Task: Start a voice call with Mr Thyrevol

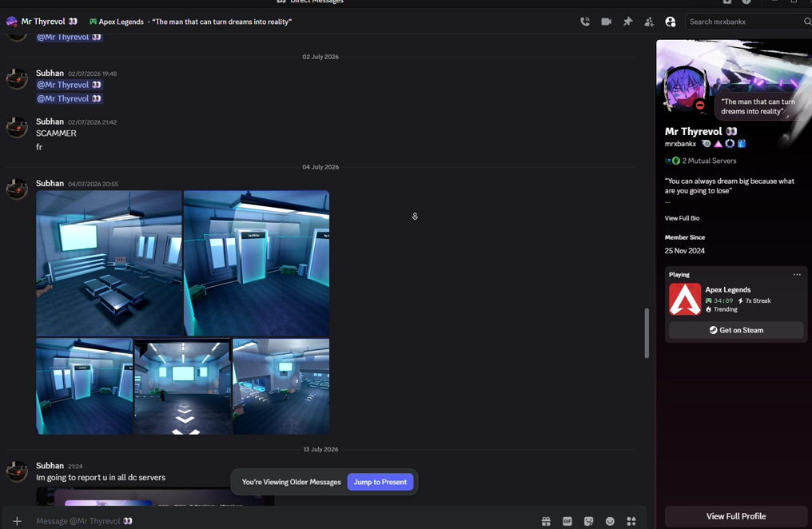Action: point(585,22)
